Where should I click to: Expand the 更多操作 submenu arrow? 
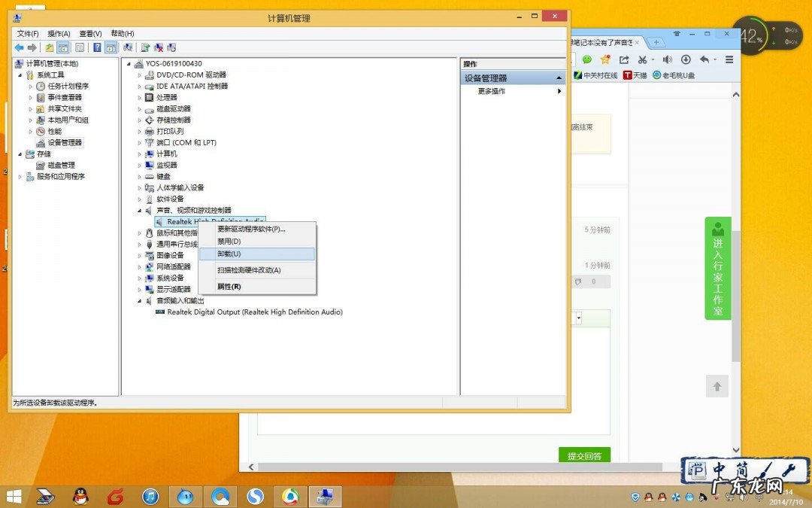(559, 91)
